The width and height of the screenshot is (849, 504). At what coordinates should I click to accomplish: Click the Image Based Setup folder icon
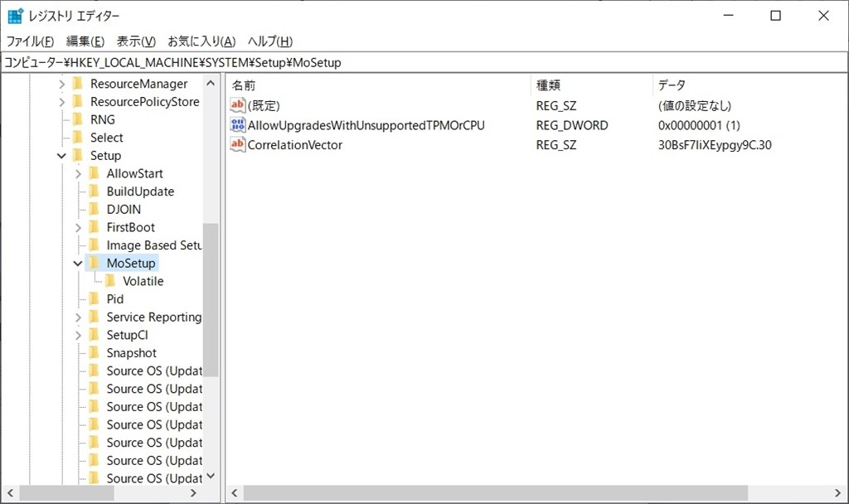coord(95,245)
